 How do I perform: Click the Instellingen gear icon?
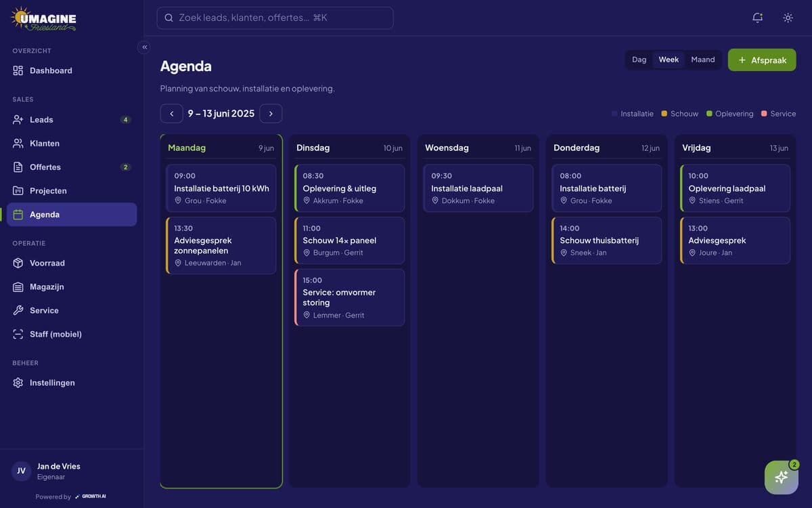18,383
